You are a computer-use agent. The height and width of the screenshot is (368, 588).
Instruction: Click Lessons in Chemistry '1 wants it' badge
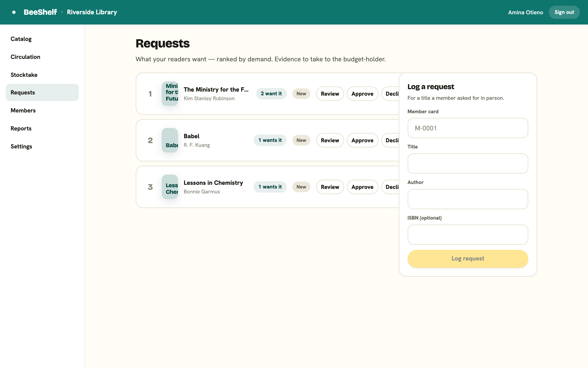pos(270,187)
